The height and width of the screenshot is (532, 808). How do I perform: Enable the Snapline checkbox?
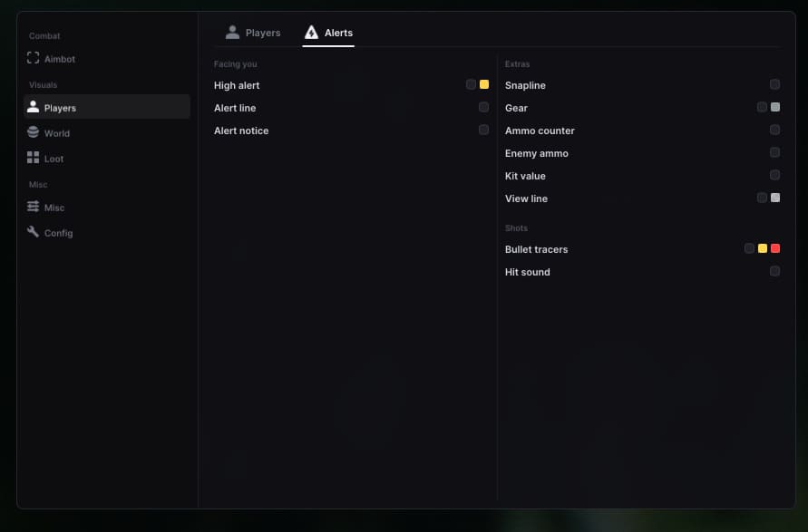[774, 84]
